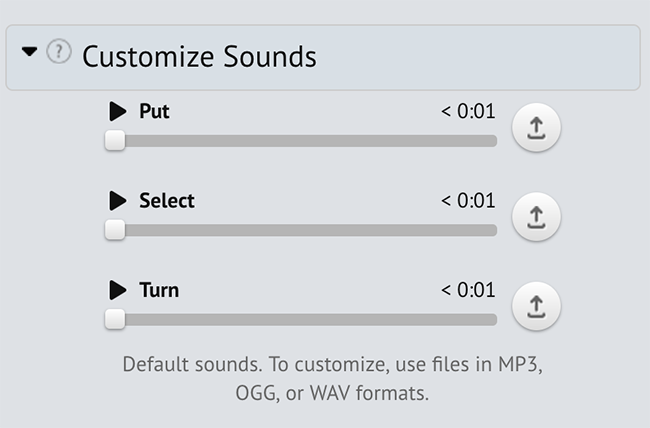Upload a custom Put sound file
Screen dimensions: 650x428
pos(536,127)
